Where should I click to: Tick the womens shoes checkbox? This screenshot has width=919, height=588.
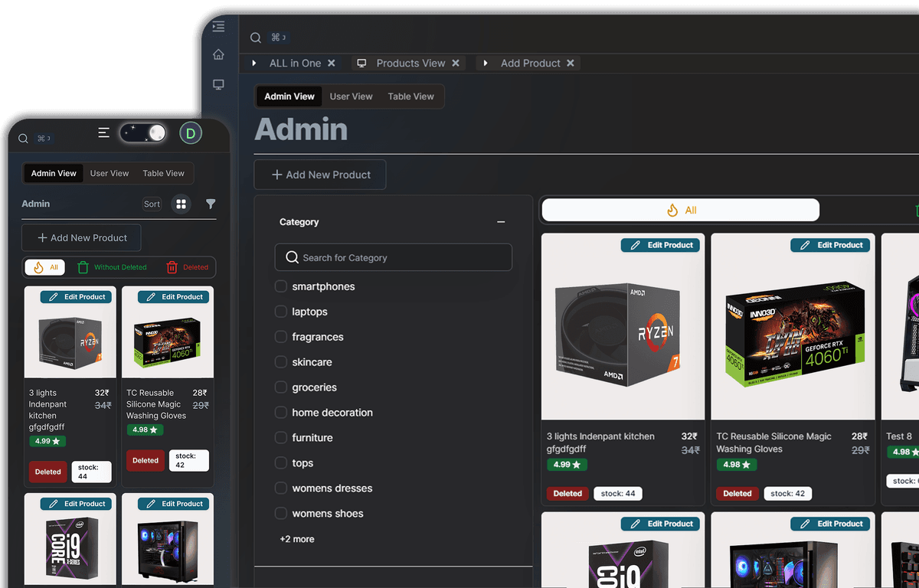click(x=281, y=514)
